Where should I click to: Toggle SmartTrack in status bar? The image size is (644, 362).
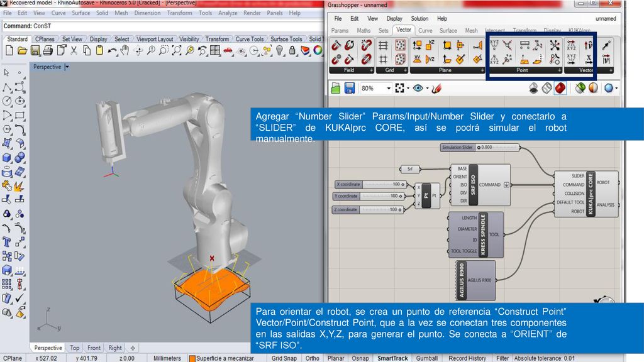[392, 358]
